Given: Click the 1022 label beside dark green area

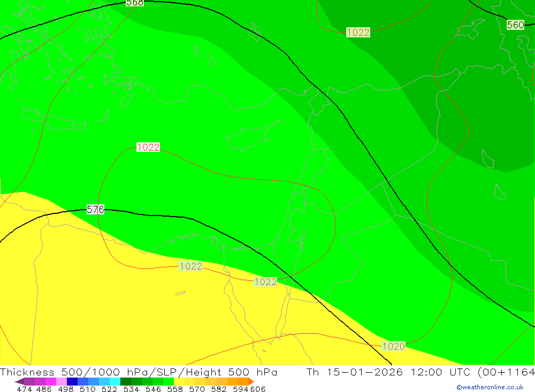Looking at the screenshot, I should pyautogui.click(x=358, y=33).
